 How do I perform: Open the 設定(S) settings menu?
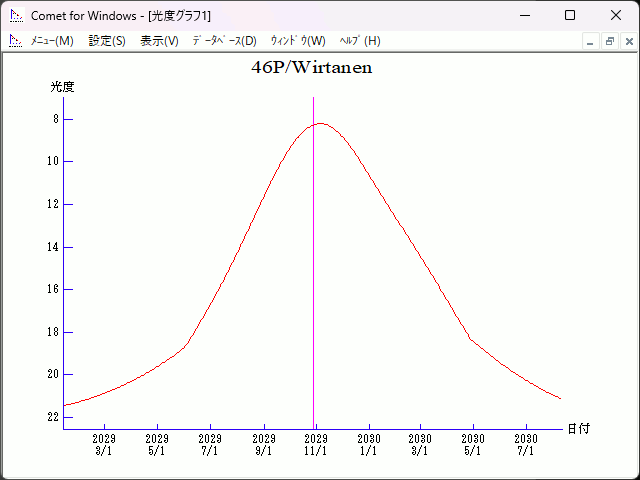click(x=107, y=41)
